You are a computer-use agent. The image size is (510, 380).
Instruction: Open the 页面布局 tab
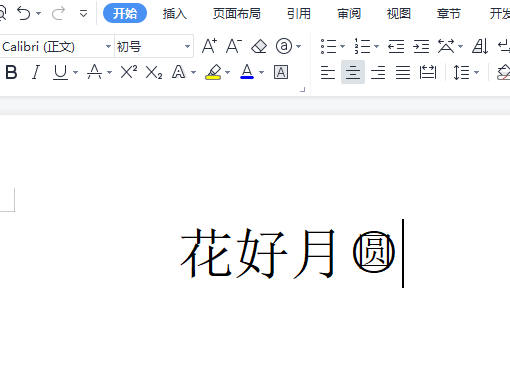237,14
